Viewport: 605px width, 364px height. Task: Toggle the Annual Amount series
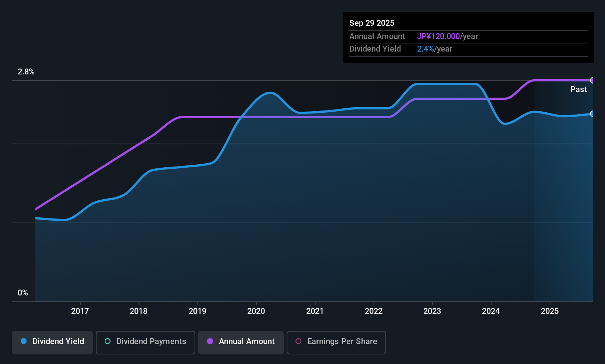(241, 343)
